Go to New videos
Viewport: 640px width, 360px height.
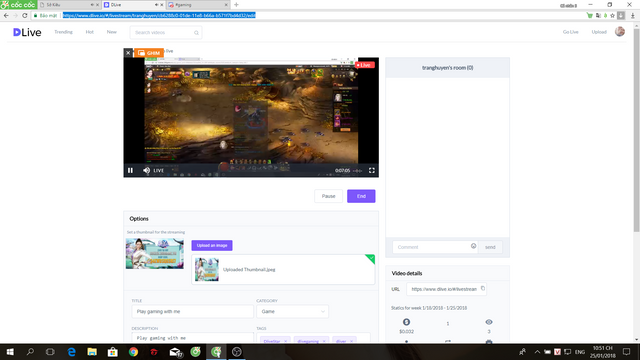(111, 32)
